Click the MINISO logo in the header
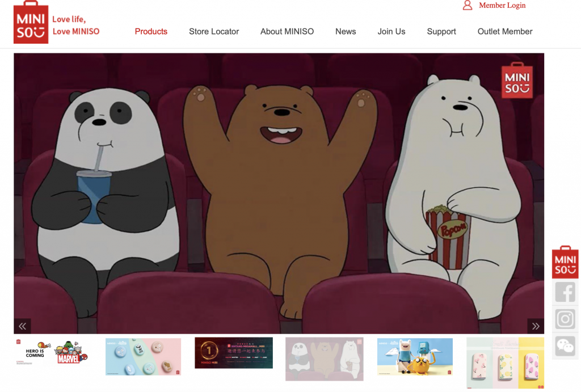The height and width of the screenshot is (392, 581). [31, 23]
